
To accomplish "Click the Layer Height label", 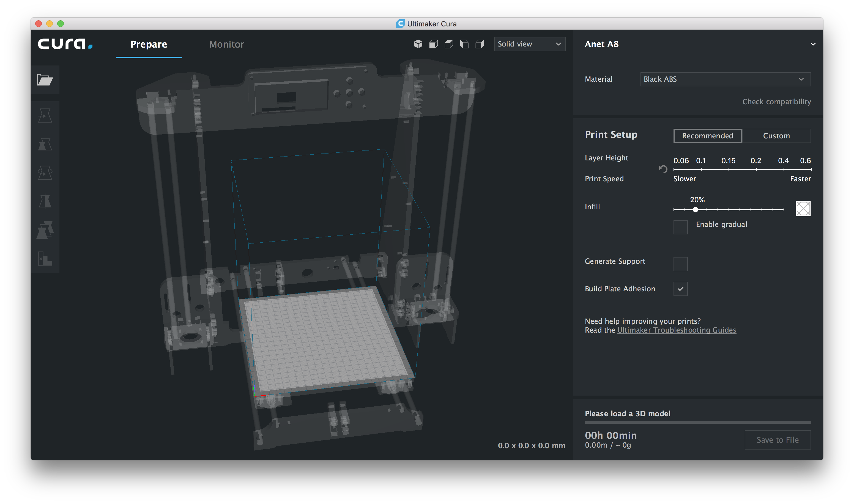I will [x=606, y=158].
